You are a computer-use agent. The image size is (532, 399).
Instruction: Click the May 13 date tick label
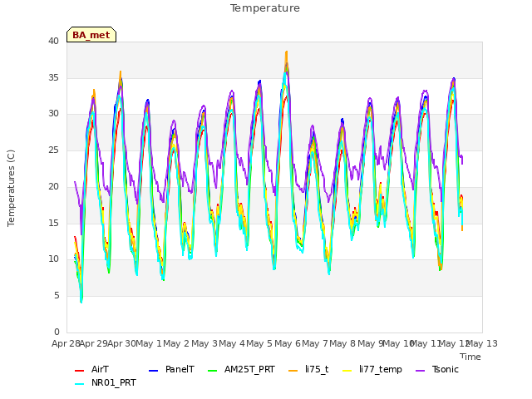482,343
